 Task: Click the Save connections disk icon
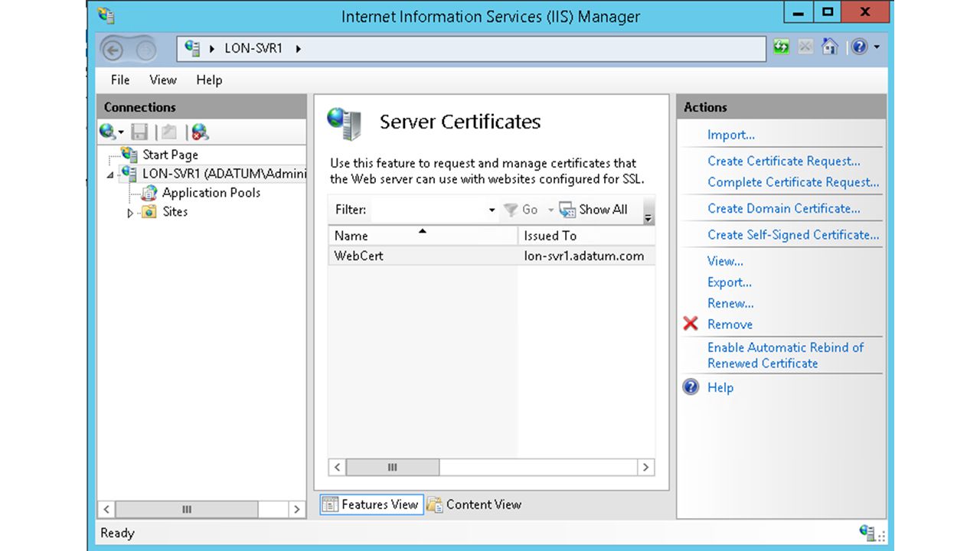(x=139, y=132)
